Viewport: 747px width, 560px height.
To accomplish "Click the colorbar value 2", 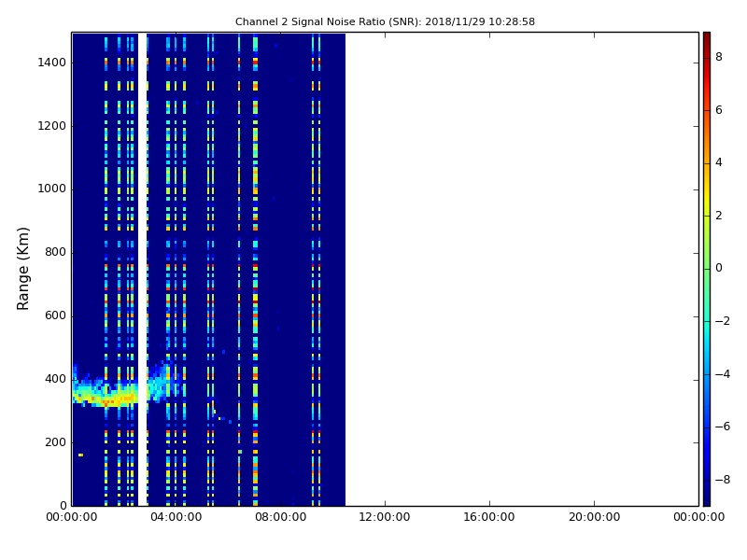I will (x=719, y=216).
